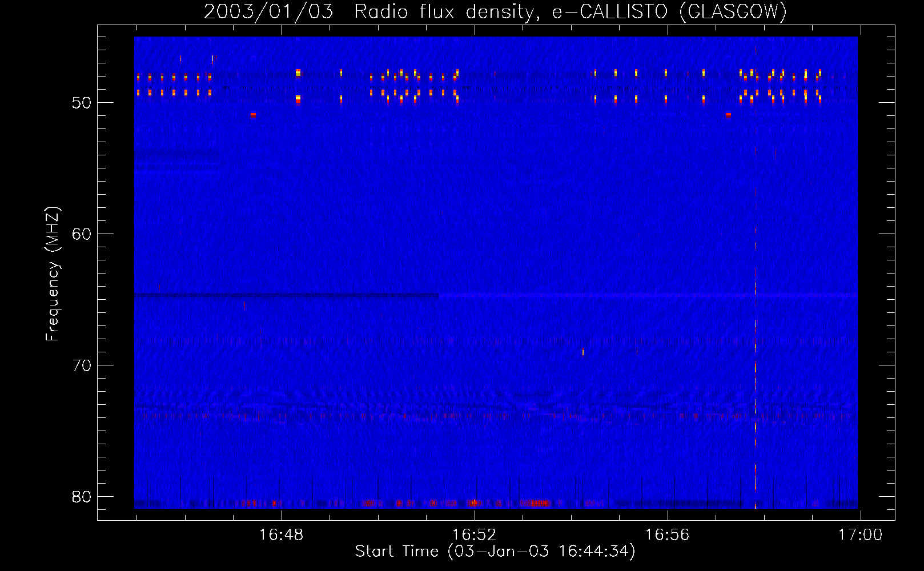Click the "Start Time (03-Jan-03 16:44:34)" label

click(x=495, y=551)
